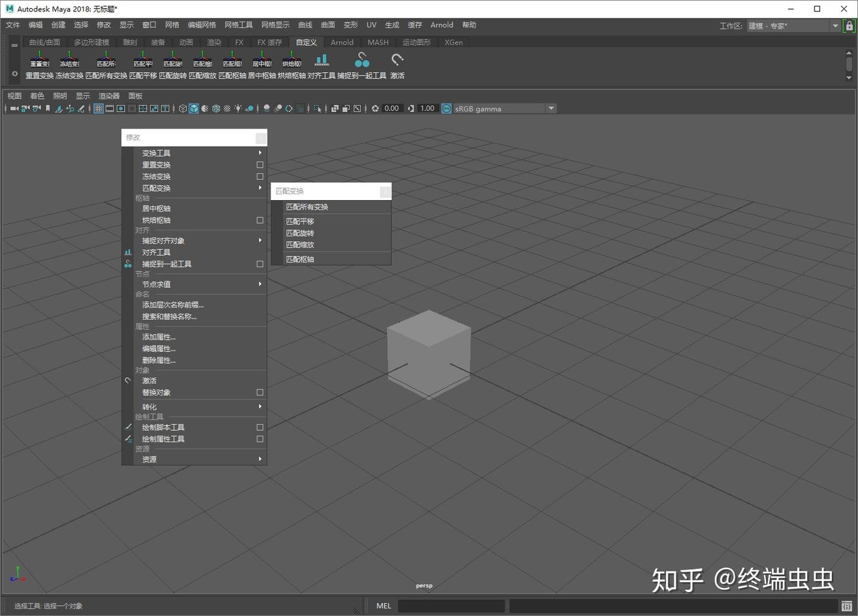858x616 pixels.
Task: Open the option box next to 烘焙枢轴
Action: tap(260, 220)
